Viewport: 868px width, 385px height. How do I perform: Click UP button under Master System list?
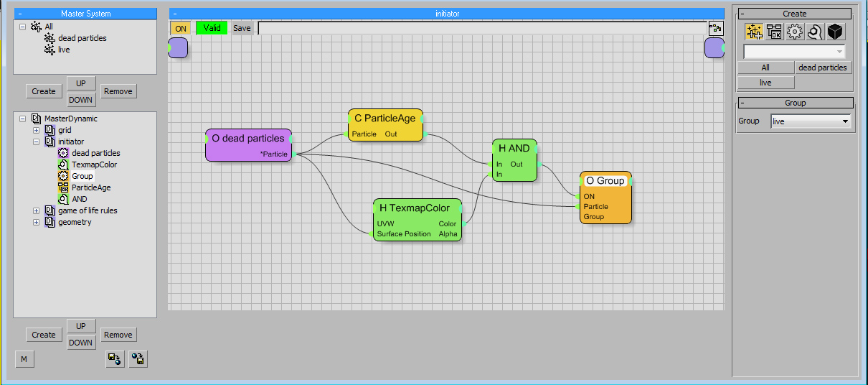pyautogui.click(x=81, y=83)
